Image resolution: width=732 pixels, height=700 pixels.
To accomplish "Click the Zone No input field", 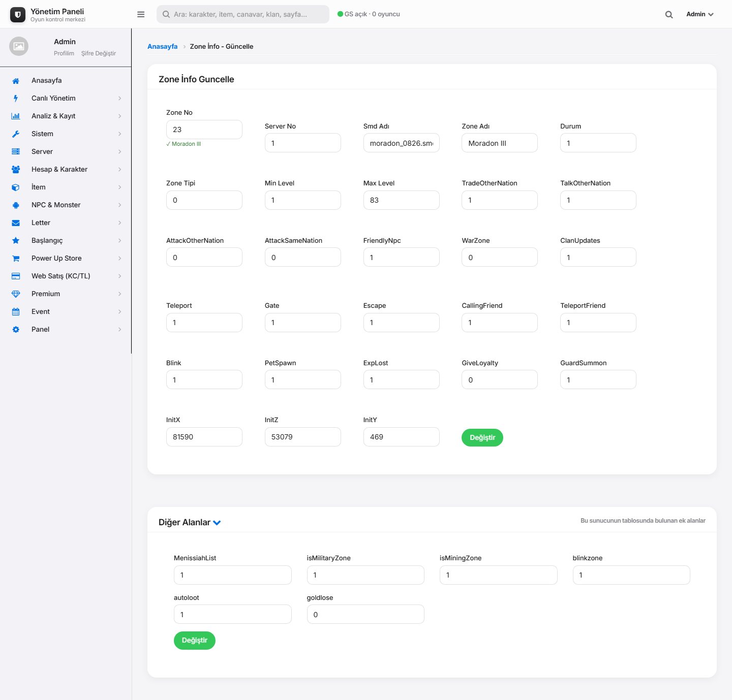I will coord(204,130).
